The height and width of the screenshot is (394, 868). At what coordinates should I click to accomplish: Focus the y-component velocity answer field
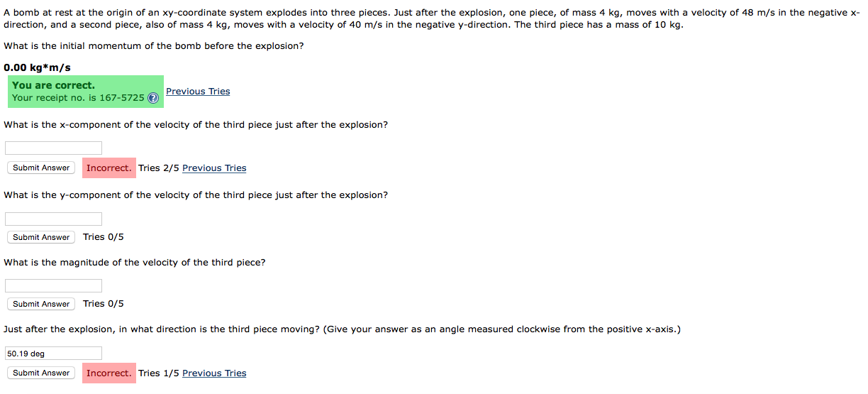pos(54,219)
